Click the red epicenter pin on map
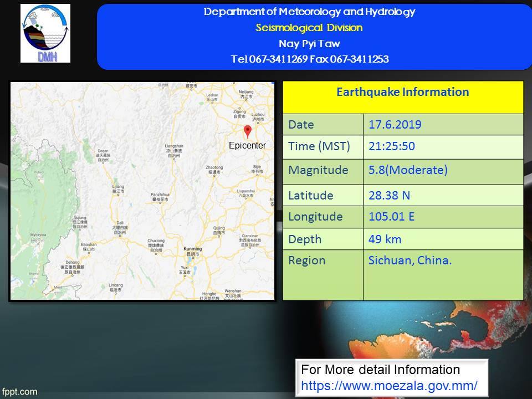The image size is (532, 399). tap(248, 131)
